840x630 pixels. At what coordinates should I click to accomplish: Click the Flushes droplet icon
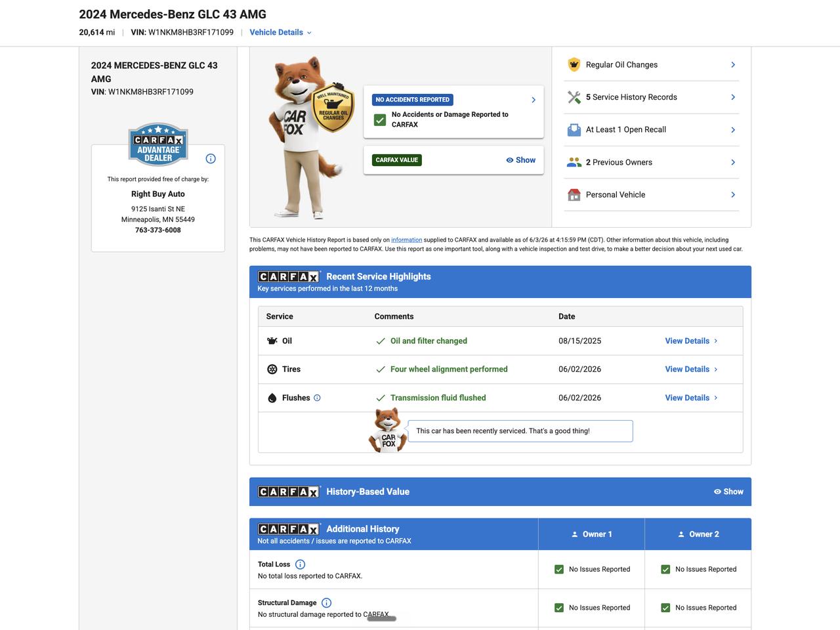point(272,398)
